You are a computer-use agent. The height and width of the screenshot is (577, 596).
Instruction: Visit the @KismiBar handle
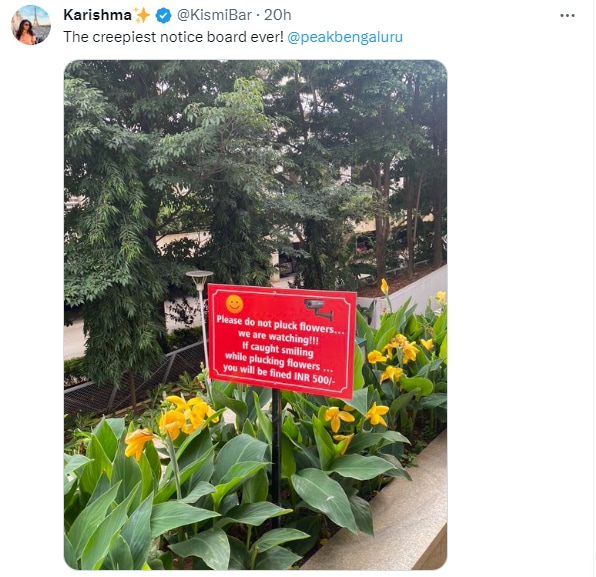pyautogui.click(x=214, y=15)
